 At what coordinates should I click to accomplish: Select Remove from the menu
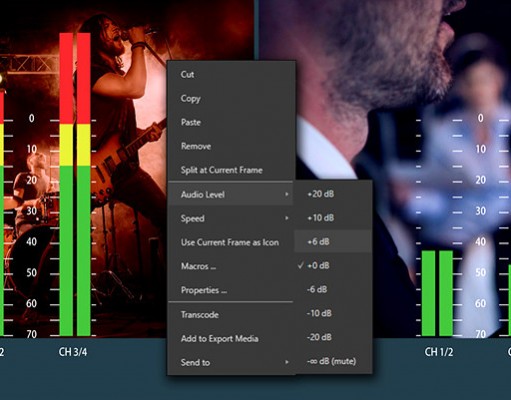click(x=231, y=146)
